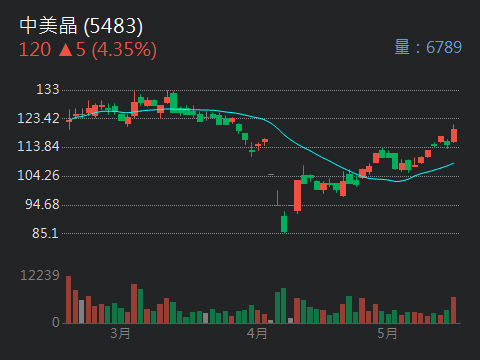480x360 pixels.
Task: Select the 104.26 price axis label
Action: click(38, 175)
